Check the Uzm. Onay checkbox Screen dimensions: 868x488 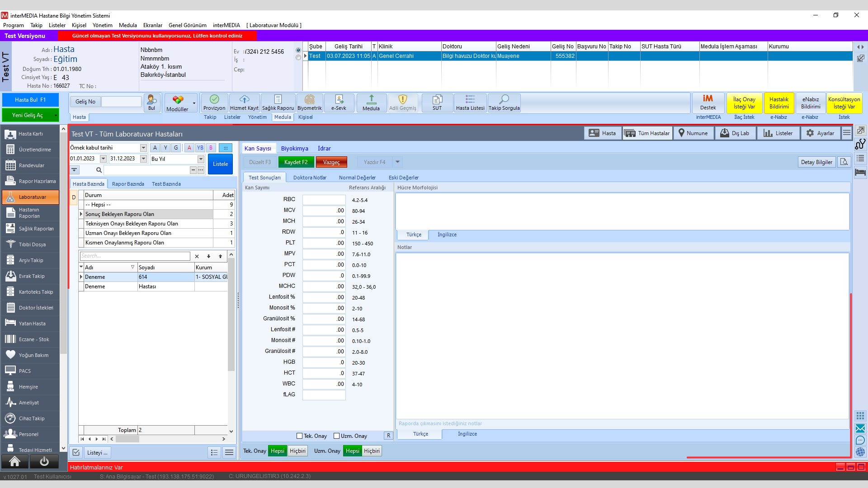coord(336,436)
